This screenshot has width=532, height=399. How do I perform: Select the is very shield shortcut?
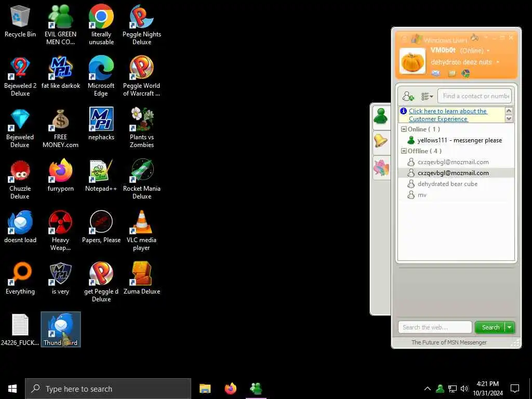(60, 278)
